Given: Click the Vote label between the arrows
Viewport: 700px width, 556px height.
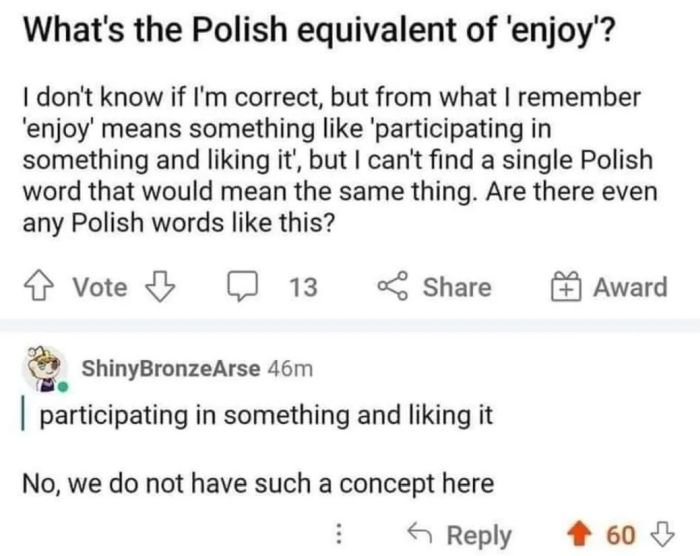Looking at the screenshot, I should pyautogui.click(x=101, y=288).
